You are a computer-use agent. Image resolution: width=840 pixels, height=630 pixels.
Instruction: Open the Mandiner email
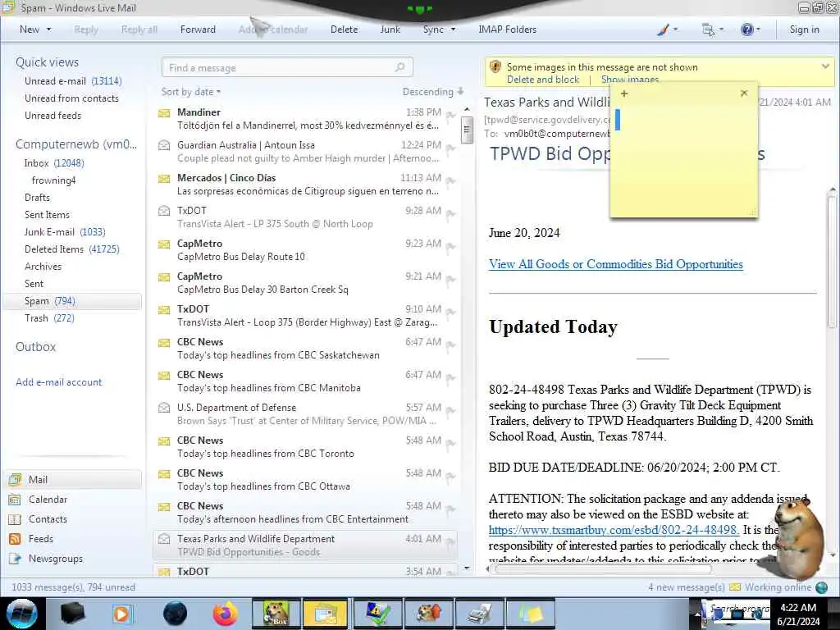[306, 118]
